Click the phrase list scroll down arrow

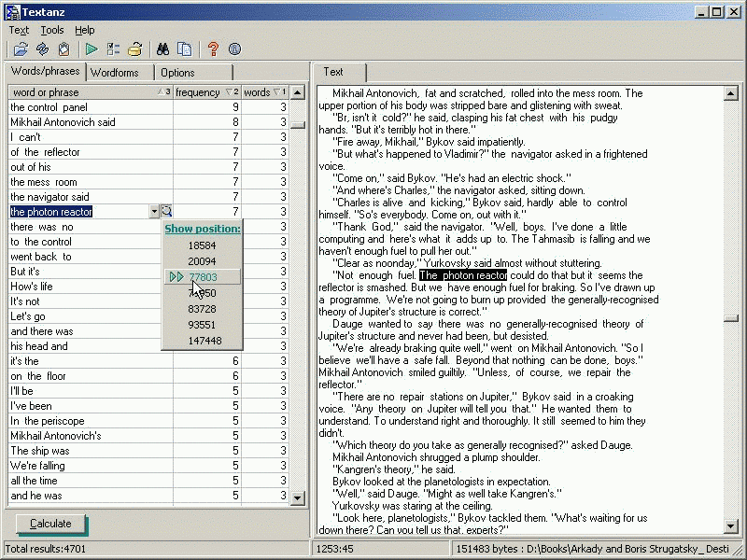[297, 498]
